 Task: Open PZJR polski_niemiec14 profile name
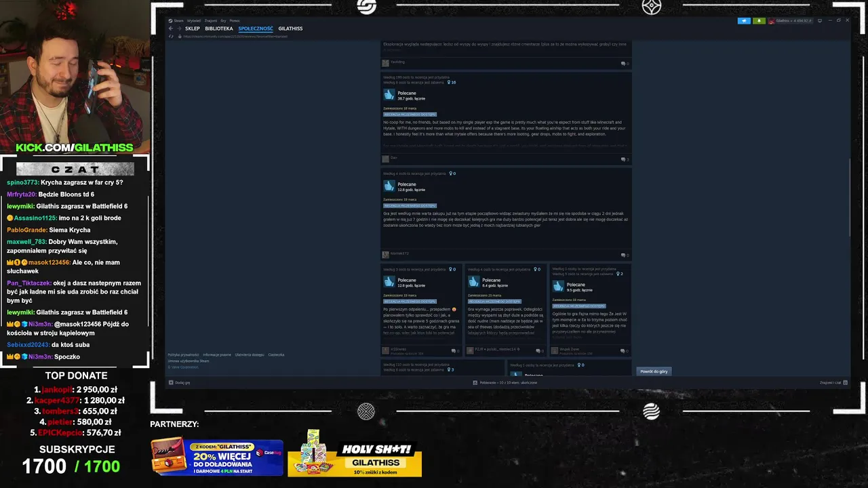tap(496, 349)
